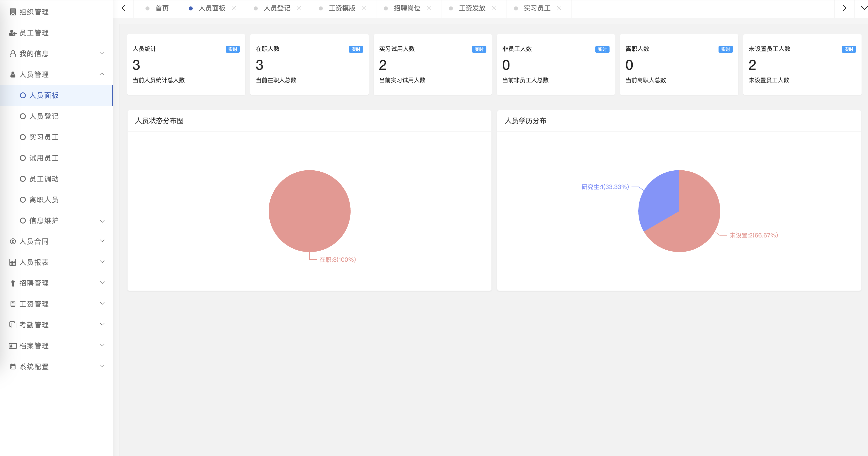The width and height of the screenshot is (868, 456).
Task: Expand the 系统配置 menu chevron
Action: point(103,366)
